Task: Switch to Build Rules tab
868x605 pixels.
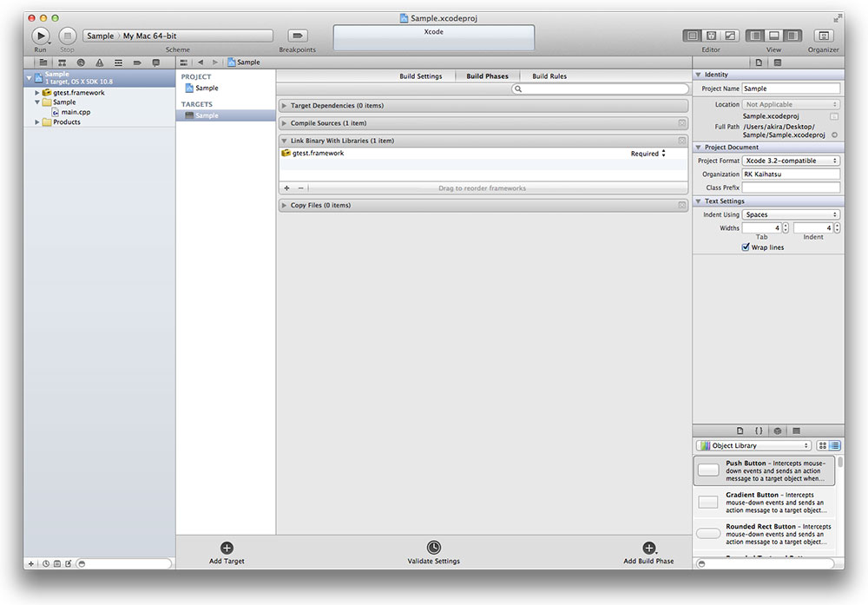Action: click(x=549, y=76)
